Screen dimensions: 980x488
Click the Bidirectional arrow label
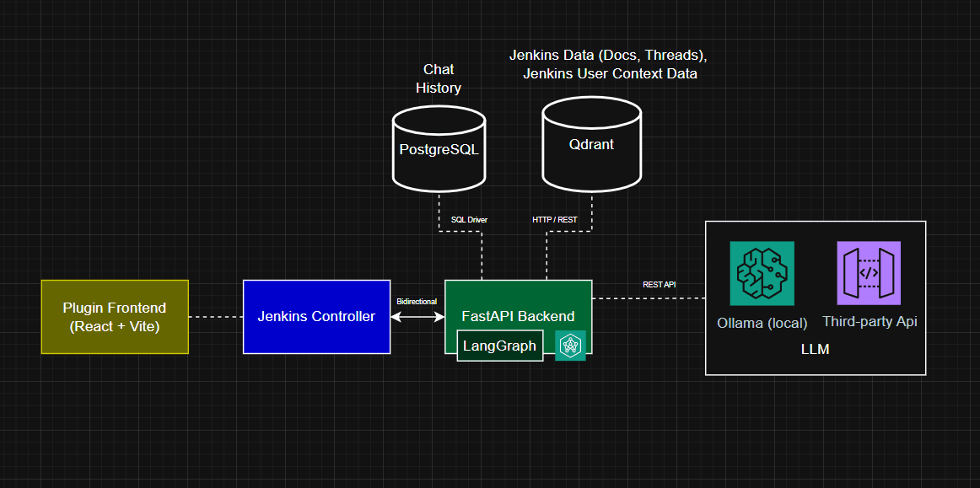point(417,302)
